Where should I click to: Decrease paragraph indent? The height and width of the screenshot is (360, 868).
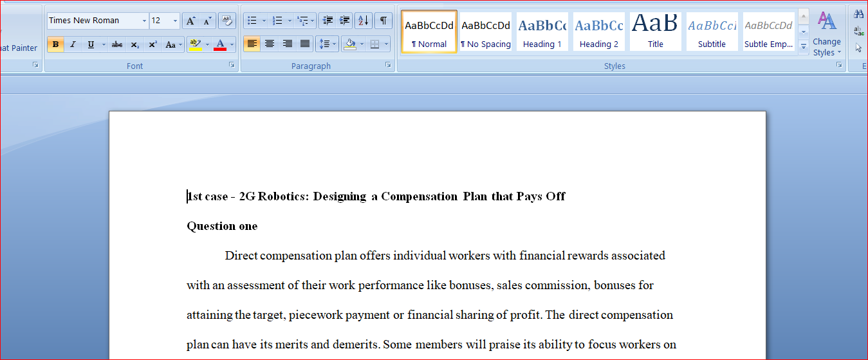pos(328,21)
